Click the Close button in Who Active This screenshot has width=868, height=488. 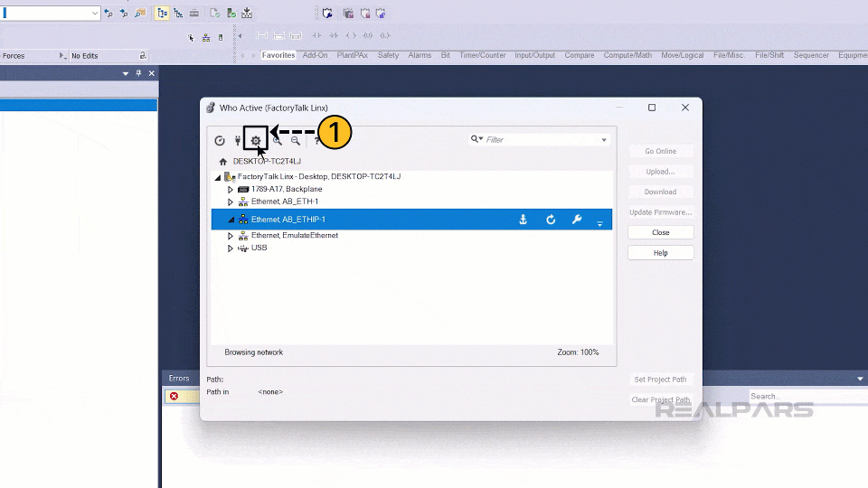[660, 232]
